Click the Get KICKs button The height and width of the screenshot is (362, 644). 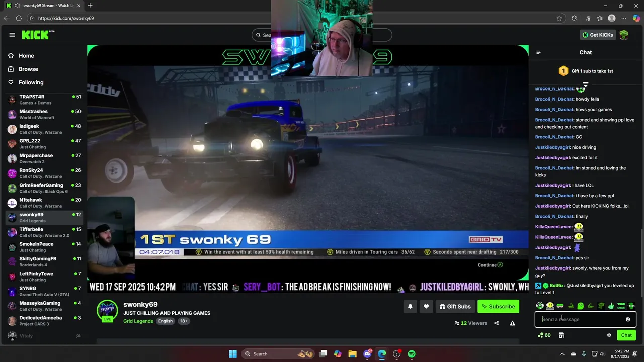[598, 35]
